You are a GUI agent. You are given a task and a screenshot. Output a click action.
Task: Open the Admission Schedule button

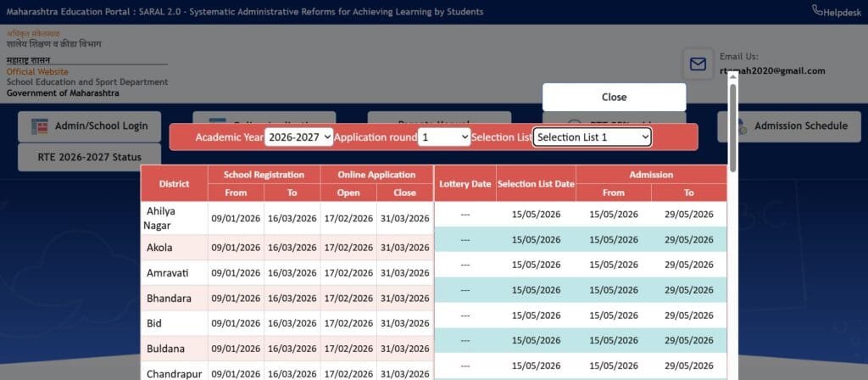click(790, 126)
